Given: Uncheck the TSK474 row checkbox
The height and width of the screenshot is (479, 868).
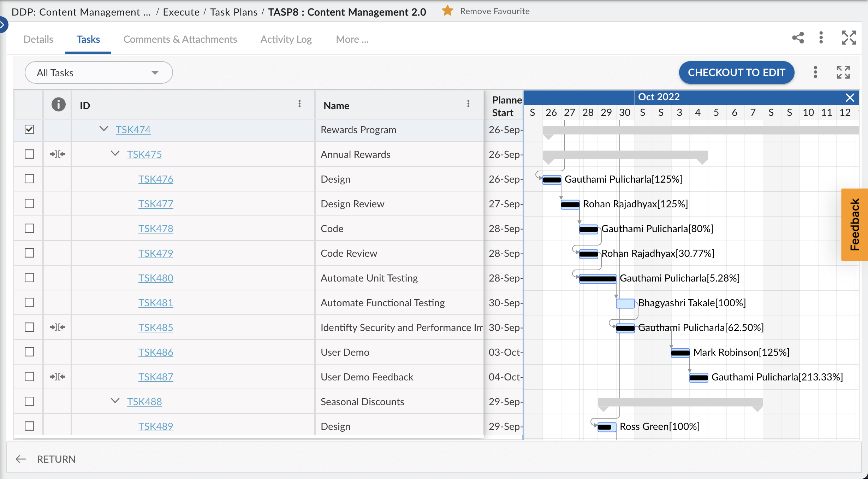Looking at the screenshot, I should point(29,130).
